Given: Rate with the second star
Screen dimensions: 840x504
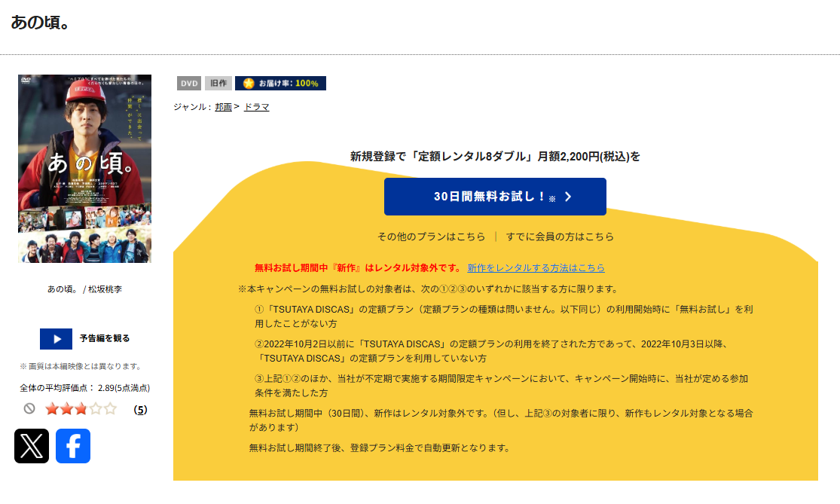Looking at the screenshot, I should (66, 409).
